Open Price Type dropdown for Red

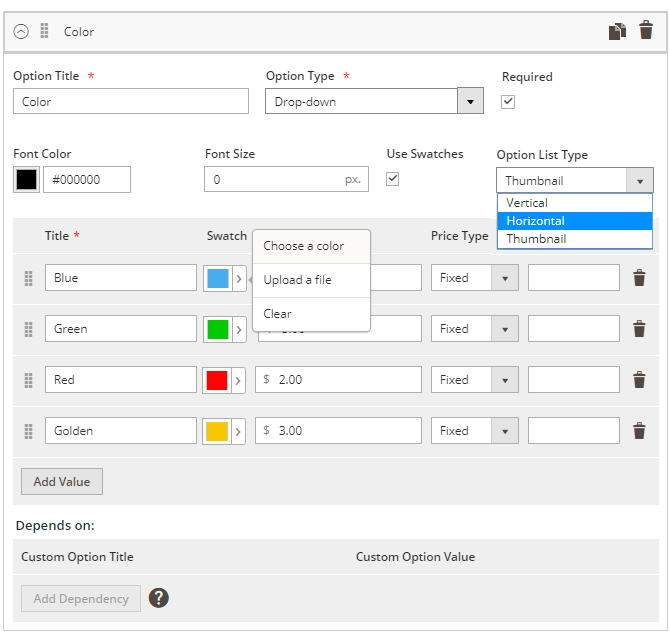pos(475,379)
